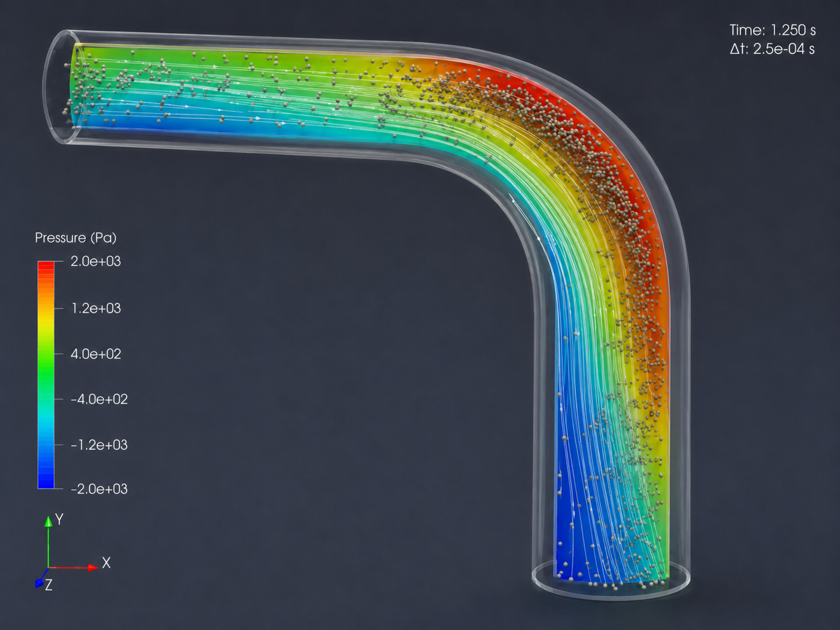Click the 2.0e+03 legend label
This screenshot has width=840, height=630.
click(x=96, y=262)
